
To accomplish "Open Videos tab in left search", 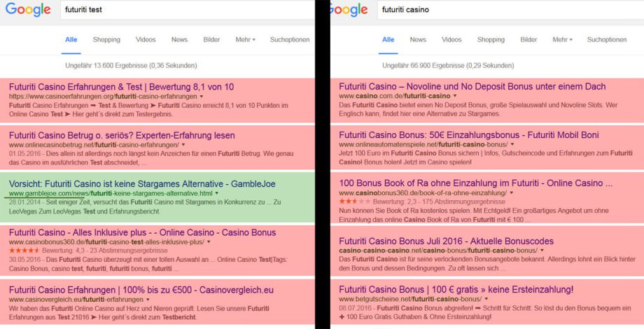I will pyautogui.click(x=146, y=40).
